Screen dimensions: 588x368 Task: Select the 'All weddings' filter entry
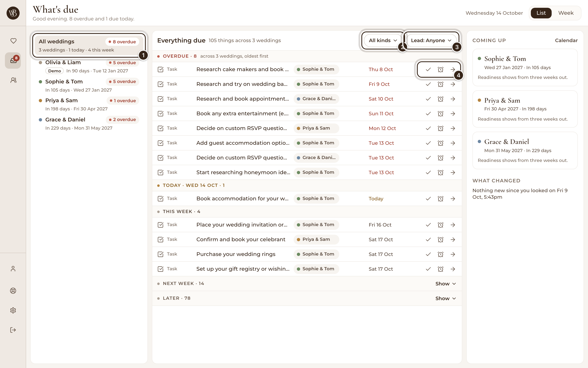pos(89,46)
